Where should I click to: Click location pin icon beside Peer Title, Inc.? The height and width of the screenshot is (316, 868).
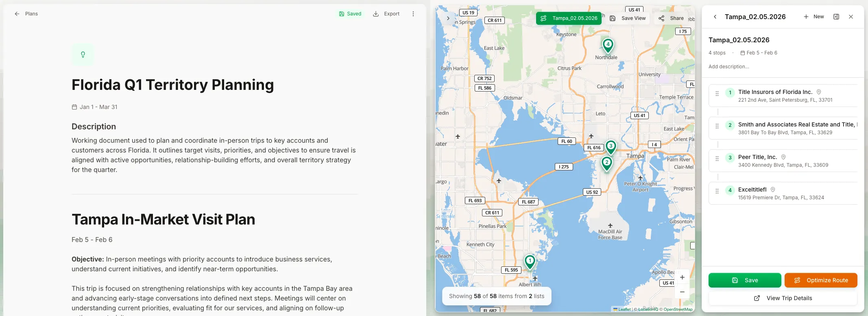(x=783, y=157)
